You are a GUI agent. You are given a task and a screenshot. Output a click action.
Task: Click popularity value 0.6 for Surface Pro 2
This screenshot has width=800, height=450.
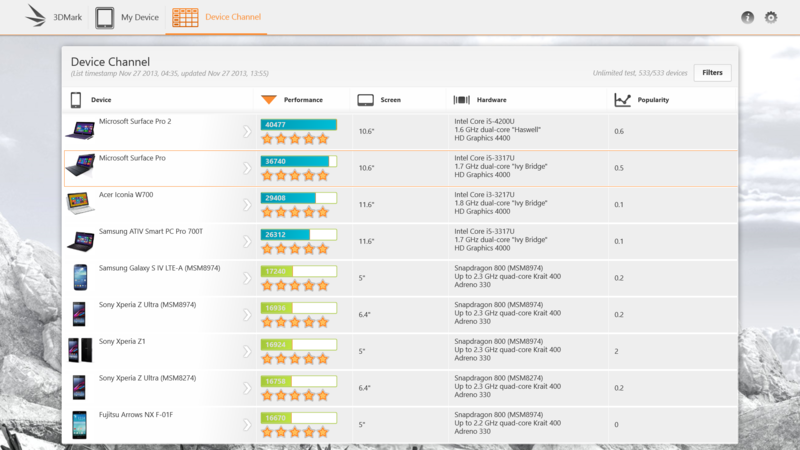pyautogui.click(x=619, y=132)
